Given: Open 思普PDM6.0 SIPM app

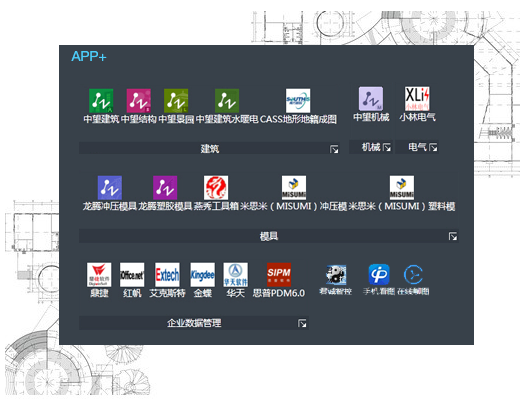Looking at the screenshot, I should click(x=279, y=275).
